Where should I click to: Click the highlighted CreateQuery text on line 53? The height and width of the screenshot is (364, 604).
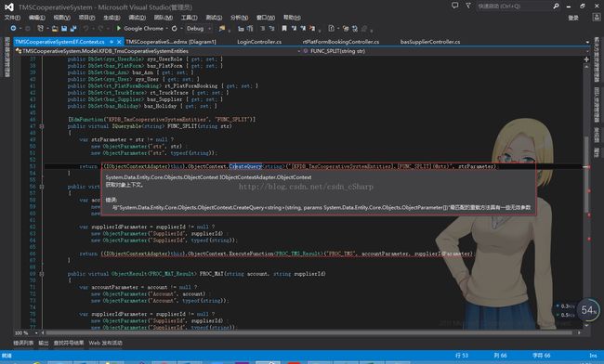(x=245, y=166)
